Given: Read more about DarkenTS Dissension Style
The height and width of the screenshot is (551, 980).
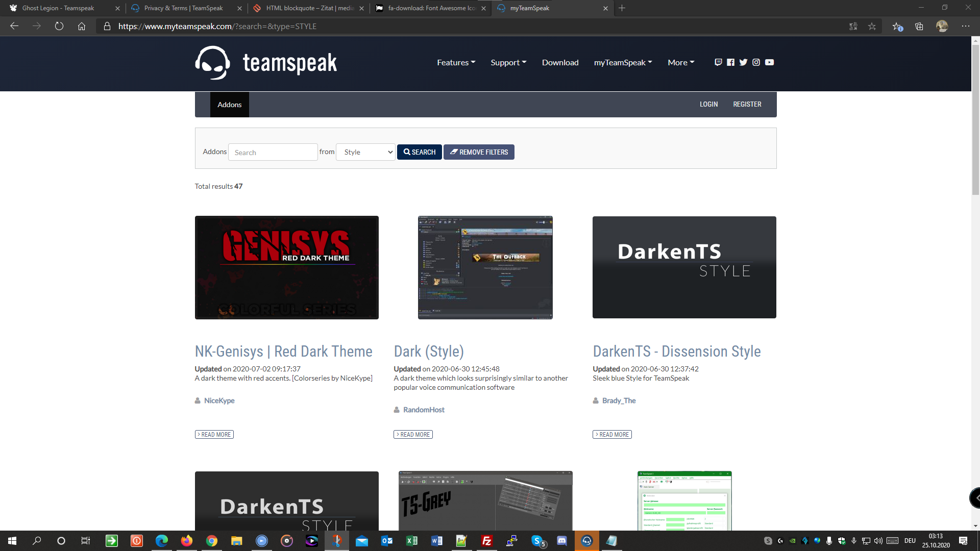Looking at the screenshot, I should point(612,435).
